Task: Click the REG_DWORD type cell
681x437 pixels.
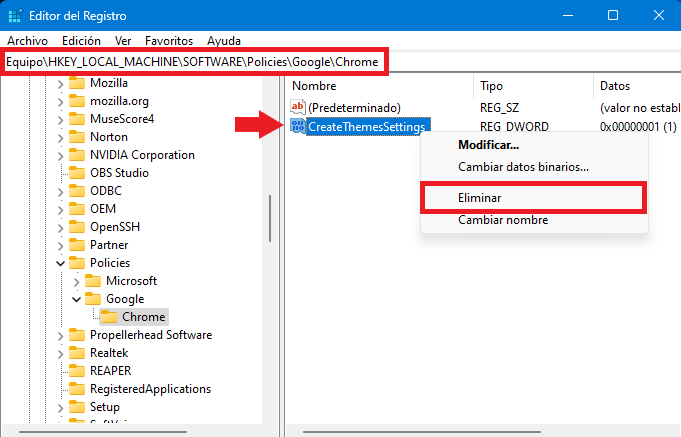Action: click(514, 127)
